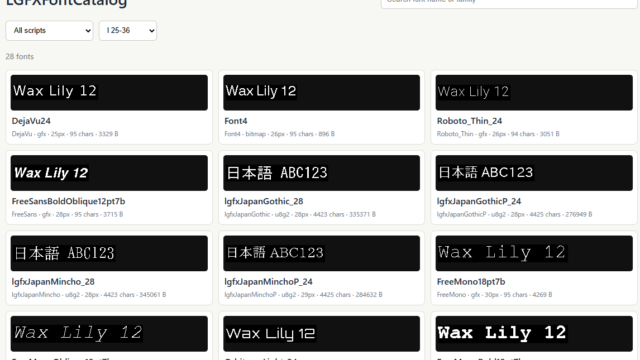Select the Roboto_Thin_24 preview image
Screen dimensions: 640x360
(x=534, y=92)
